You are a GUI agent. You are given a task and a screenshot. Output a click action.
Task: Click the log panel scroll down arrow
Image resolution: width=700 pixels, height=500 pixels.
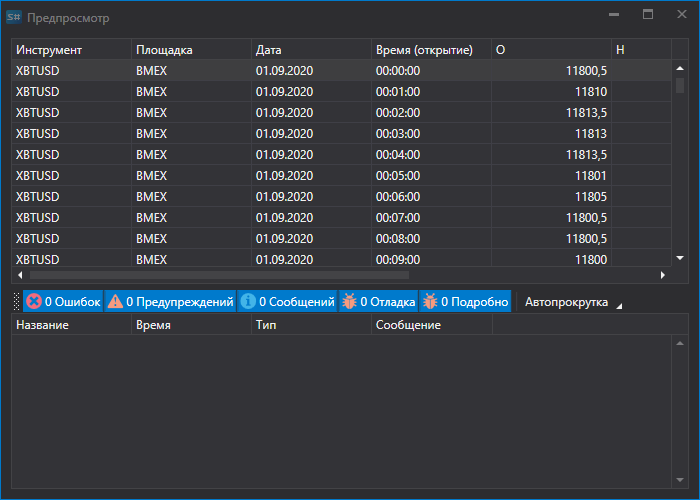(680, 480)
